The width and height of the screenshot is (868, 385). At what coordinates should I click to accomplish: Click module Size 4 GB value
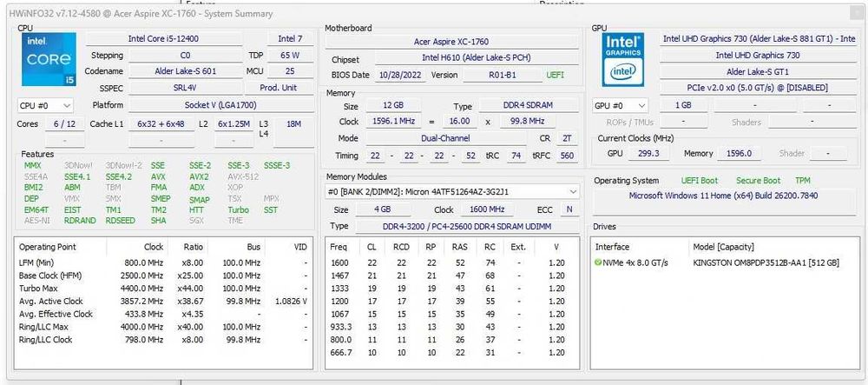(383, 210)
